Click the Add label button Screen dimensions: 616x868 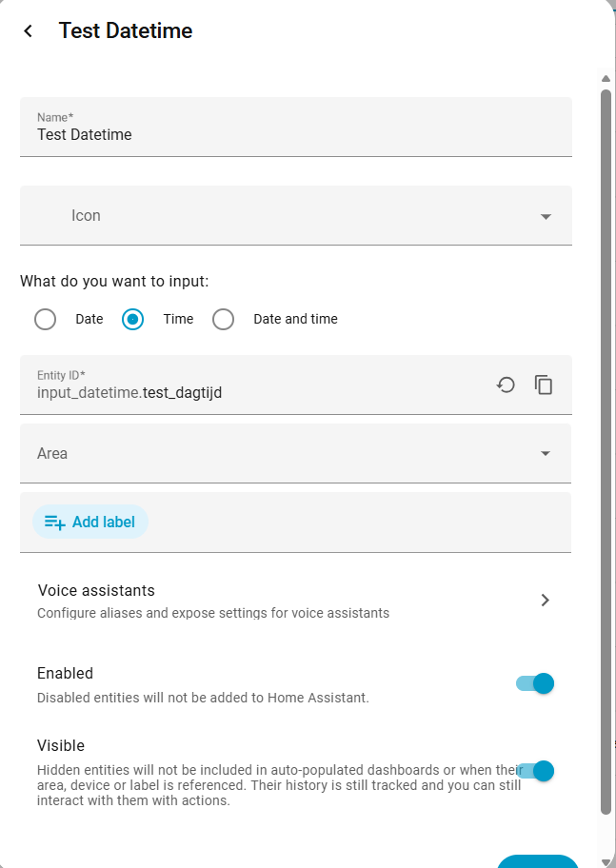pos(90,522)
